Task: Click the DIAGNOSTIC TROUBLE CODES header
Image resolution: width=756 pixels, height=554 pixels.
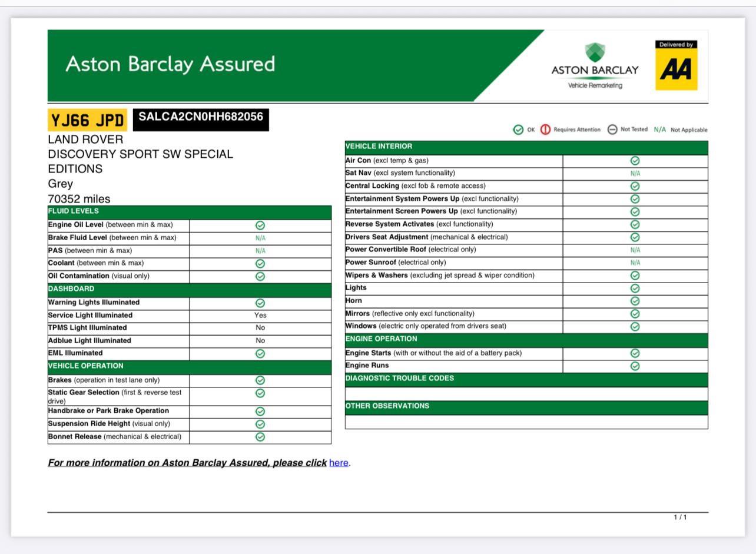Action: (526, 379)
